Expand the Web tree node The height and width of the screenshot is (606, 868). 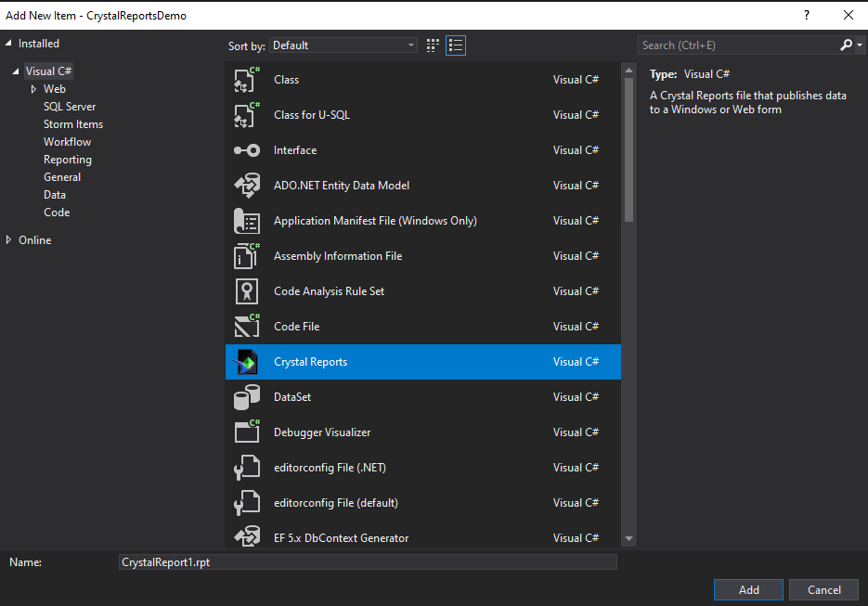point(33,89)
